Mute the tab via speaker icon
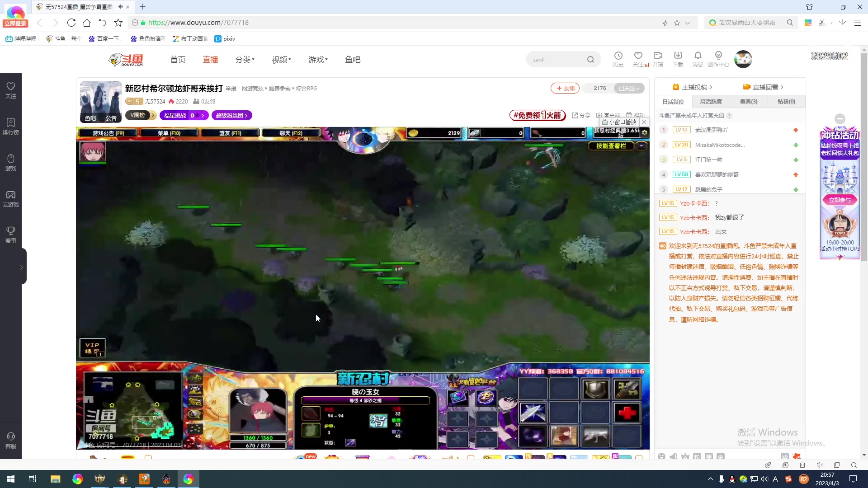Viewport: 868px width, 488px height. [120, 7]
